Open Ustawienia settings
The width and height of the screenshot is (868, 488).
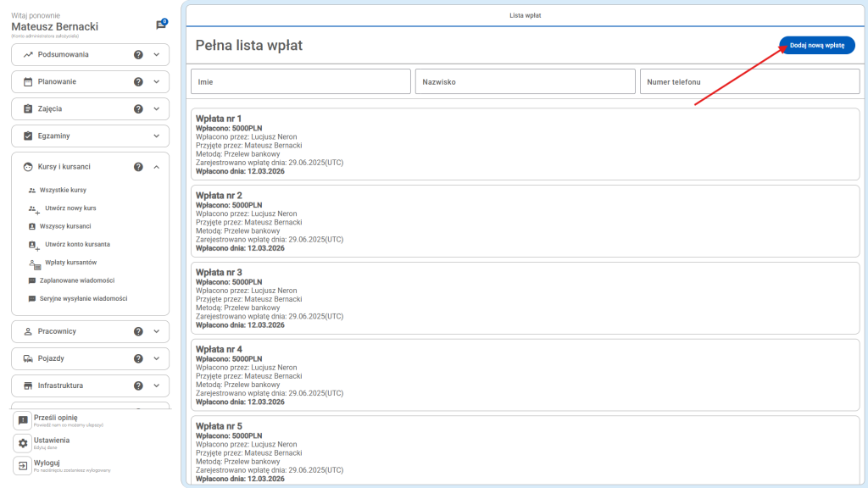coord(51,442)
